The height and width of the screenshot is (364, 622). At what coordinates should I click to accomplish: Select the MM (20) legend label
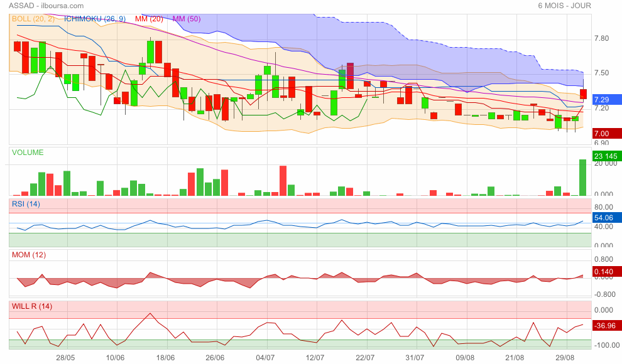[149, 19]
